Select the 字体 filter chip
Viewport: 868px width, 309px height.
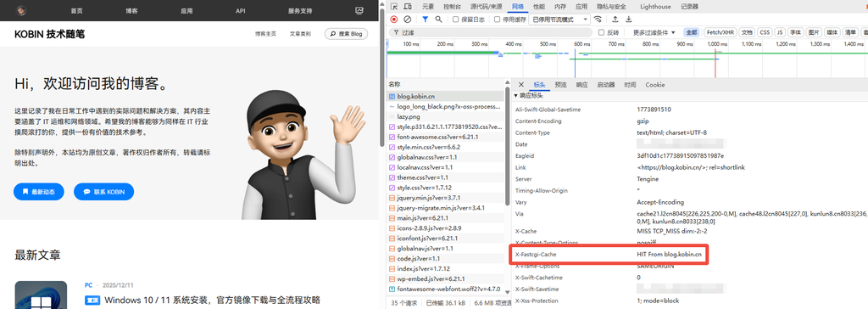click(x=795, y=33)
